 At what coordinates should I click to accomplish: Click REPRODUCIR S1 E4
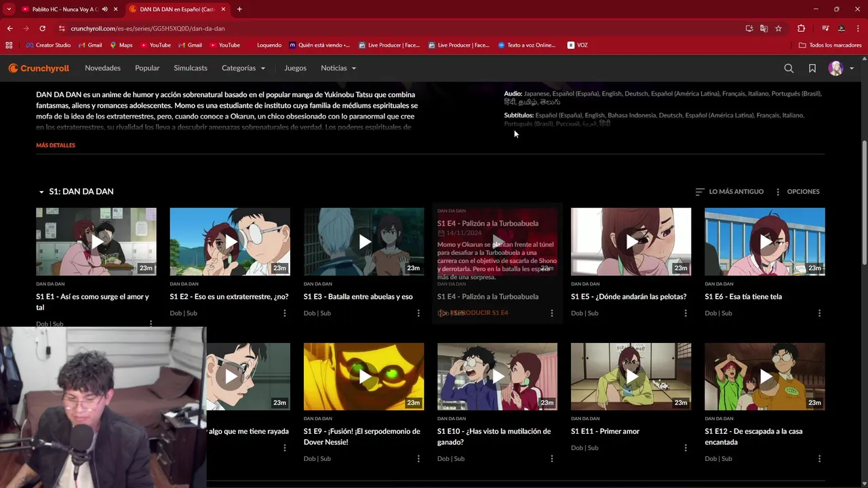point(473,313)
